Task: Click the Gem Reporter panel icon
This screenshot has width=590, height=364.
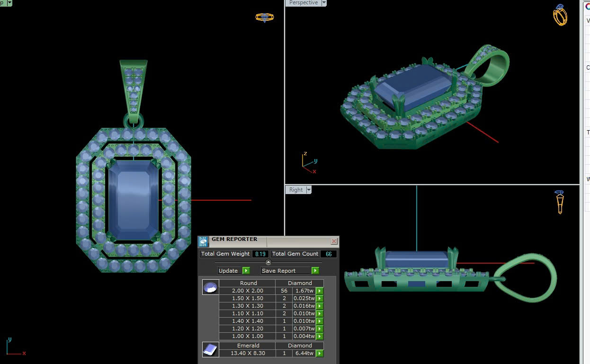Action: click(x=203, y=242)
